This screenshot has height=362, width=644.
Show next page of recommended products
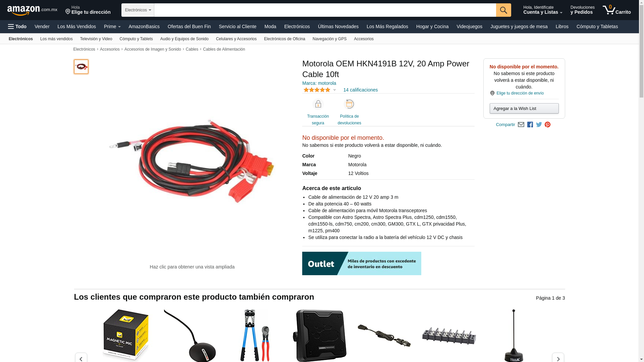(x=558, y=358)
